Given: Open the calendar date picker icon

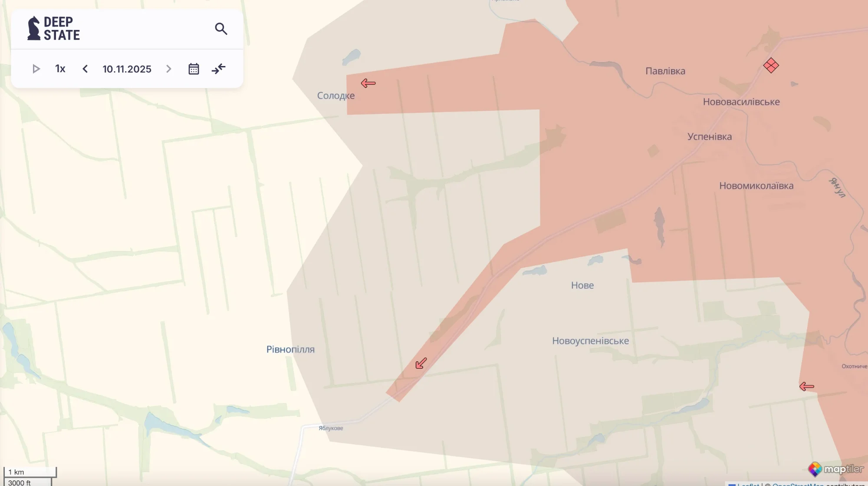Looking at the screenshot, I should (x=193, y=69).
